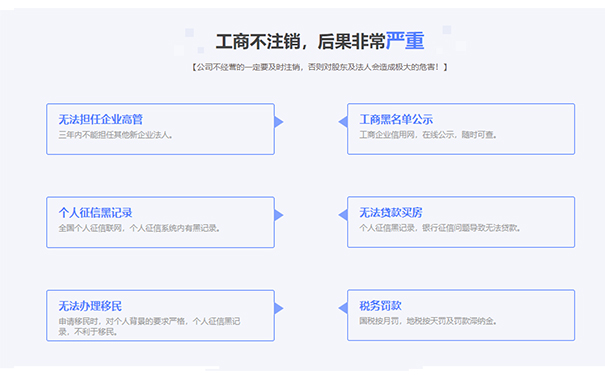Click the description starting "申请移民时"
Screen dimensions: 605x375
tap(149, 326)
